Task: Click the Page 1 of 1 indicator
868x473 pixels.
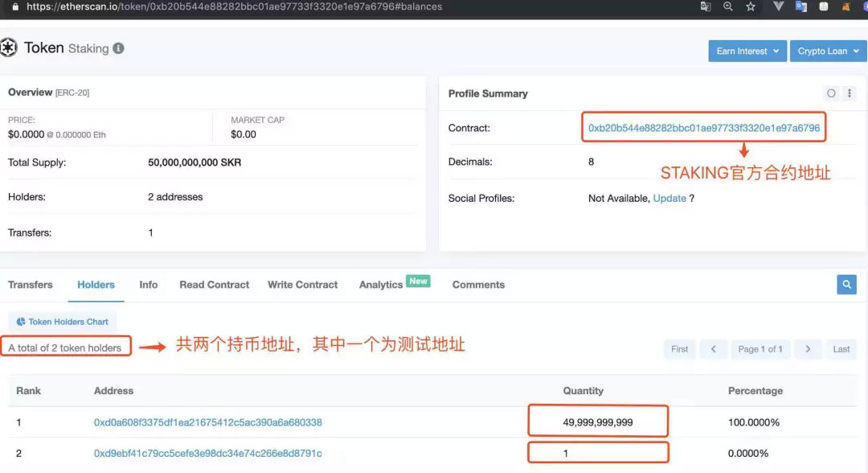Action: tap(760, 349)
